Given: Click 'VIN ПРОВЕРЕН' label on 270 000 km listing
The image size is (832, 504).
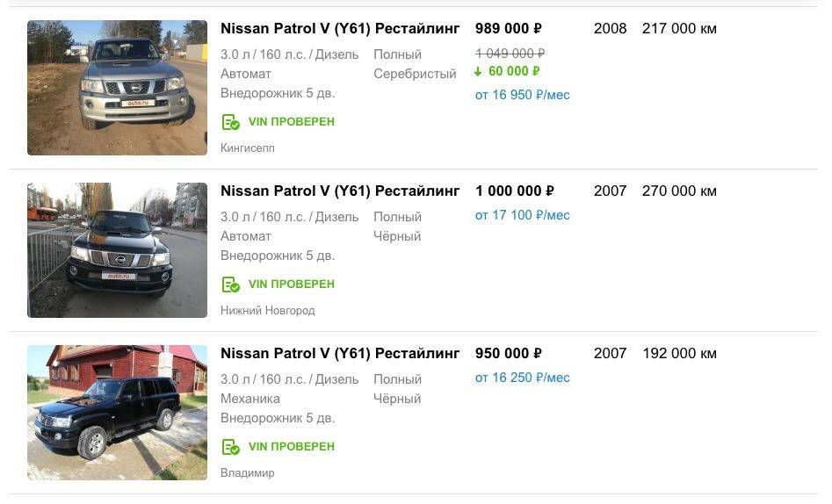Looking at the screenshot, I should tap(291, 284).
